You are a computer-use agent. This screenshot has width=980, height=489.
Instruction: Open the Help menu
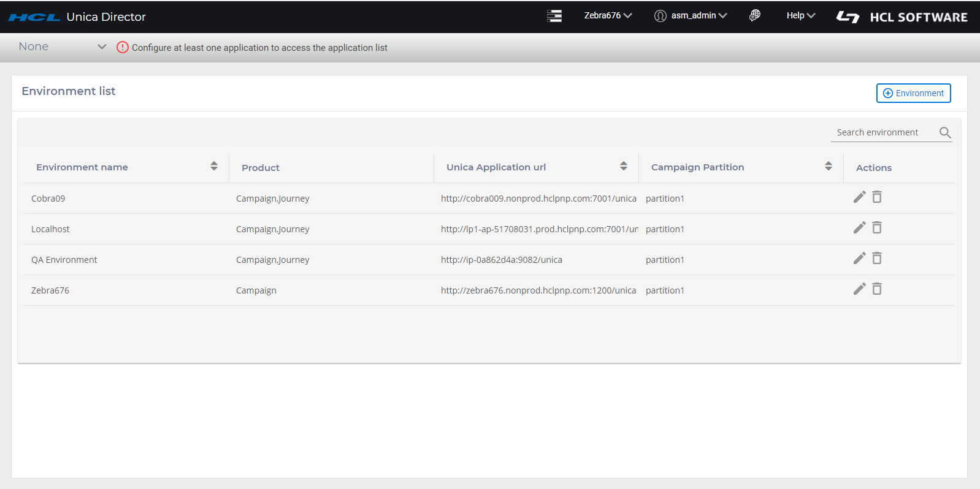click(x=800, y=15)
